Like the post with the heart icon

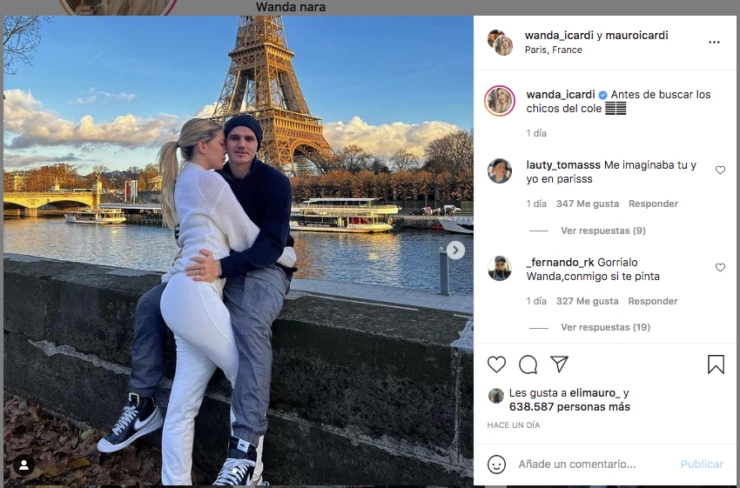coord(496,364)
